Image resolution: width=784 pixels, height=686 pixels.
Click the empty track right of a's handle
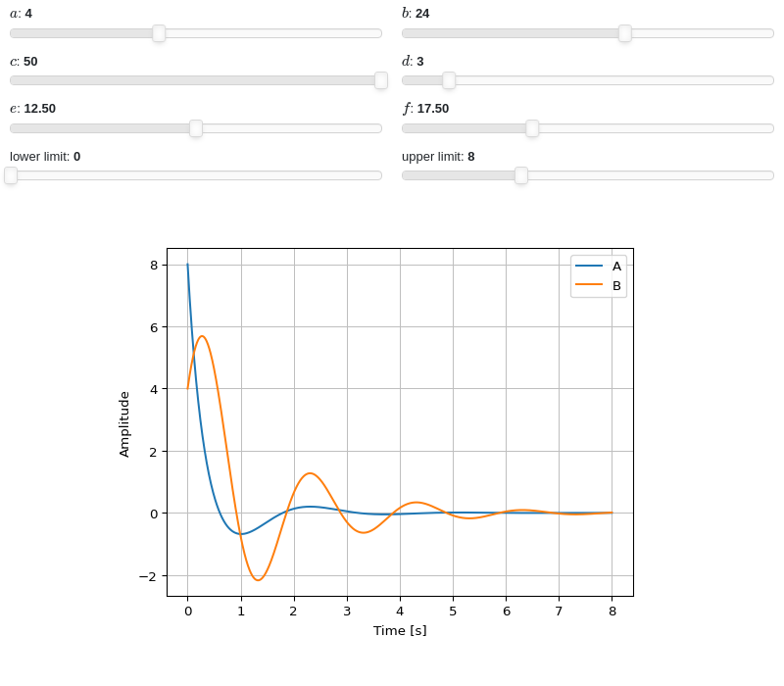coord(273,33)
